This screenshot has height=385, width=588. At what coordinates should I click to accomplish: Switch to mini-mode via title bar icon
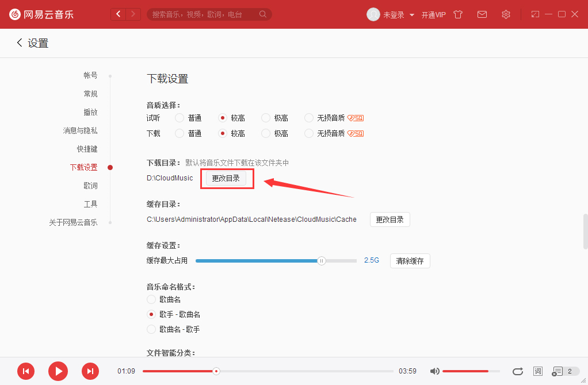tap(534, 14)
